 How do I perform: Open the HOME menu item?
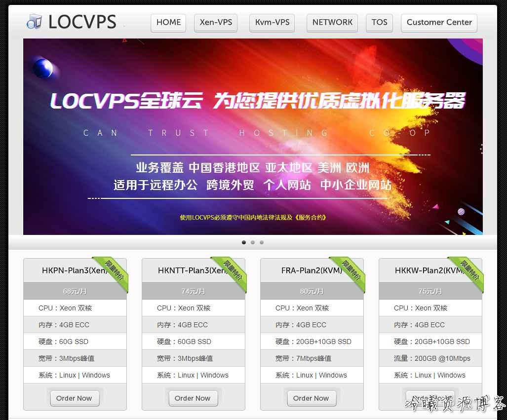point(168,23)
